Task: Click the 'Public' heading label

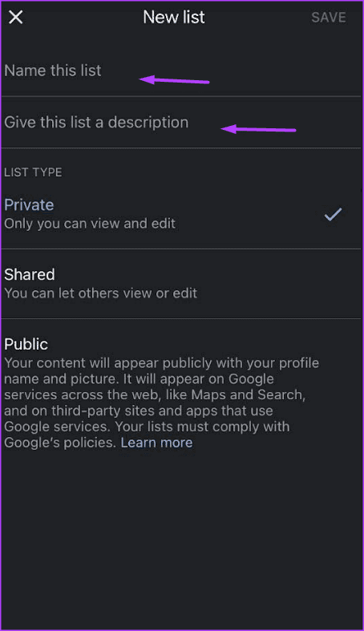Action: (x=26, y=344)
